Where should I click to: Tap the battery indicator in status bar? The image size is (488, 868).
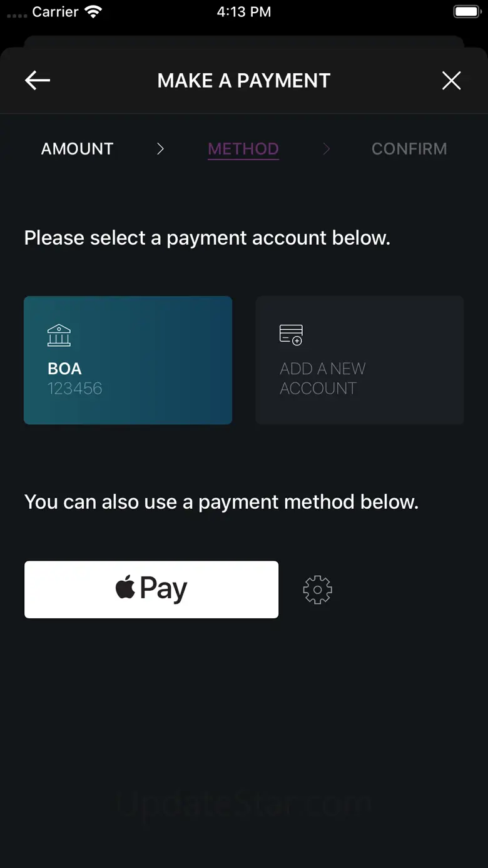(466, 12)
